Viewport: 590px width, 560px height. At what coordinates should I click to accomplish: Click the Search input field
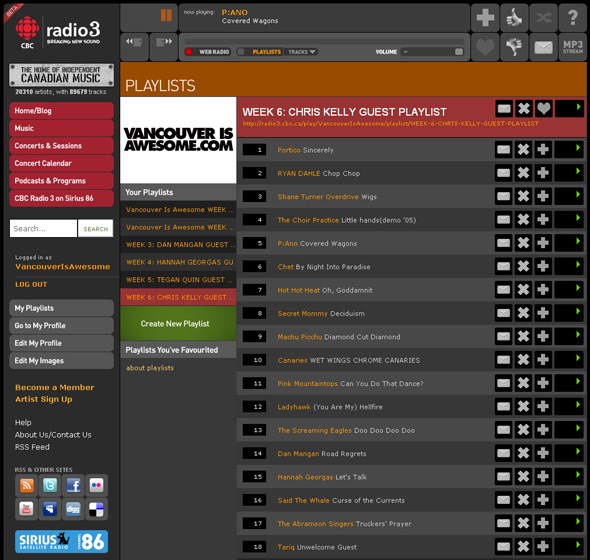[x=43, y=228]
